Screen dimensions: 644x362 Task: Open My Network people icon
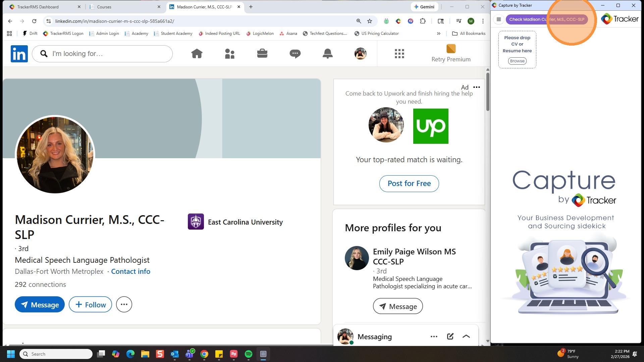tap(229, 54)
